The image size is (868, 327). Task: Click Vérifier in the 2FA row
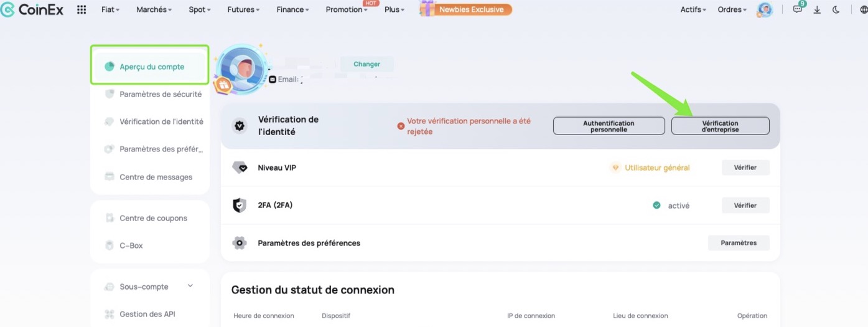(x=745, y=205)
